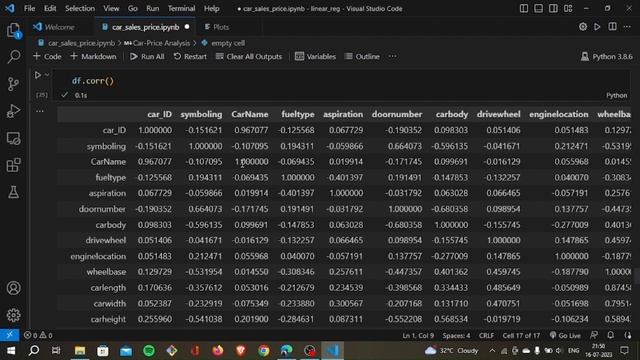The height and width of the screenshot is (360, 640).
Task: Open the Remote Explorer view
Action: 13,138
